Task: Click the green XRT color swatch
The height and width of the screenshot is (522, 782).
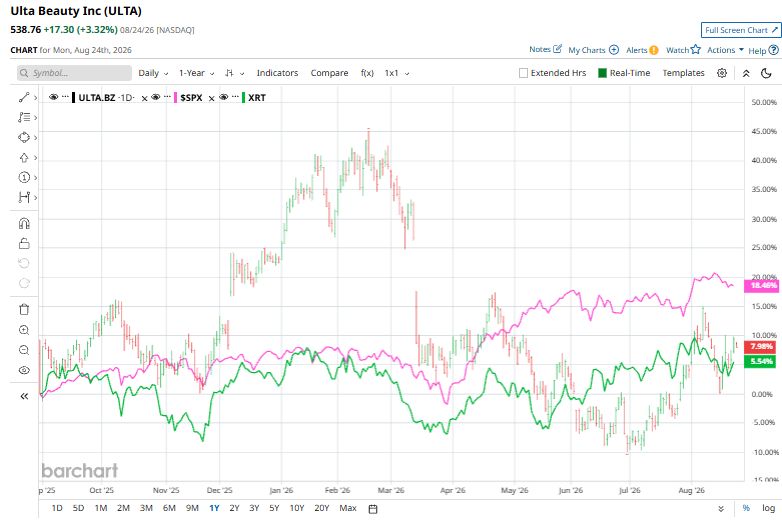Action: coord(243,97)
